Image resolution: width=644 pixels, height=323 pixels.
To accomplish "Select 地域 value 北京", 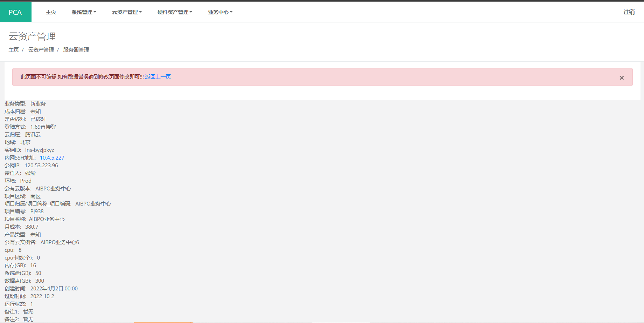I will click(x=25, y=142).
